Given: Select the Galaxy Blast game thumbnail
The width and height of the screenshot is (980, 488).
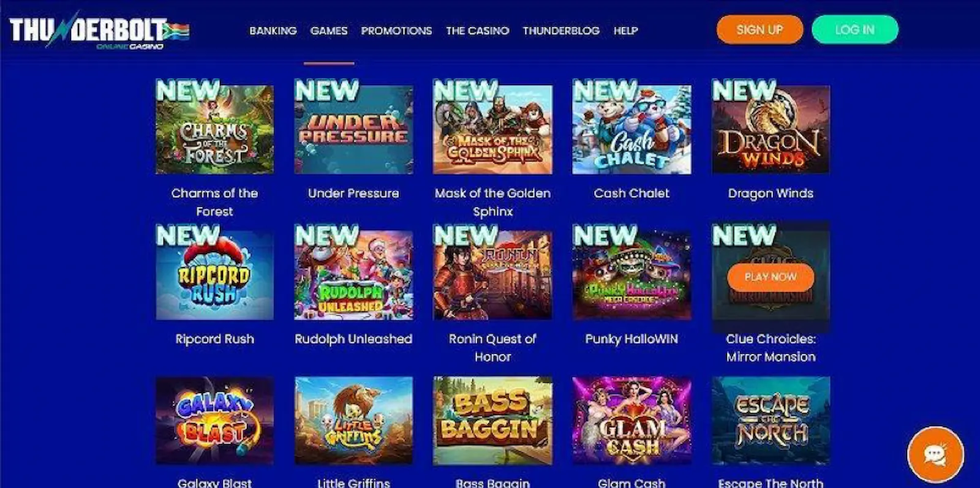Looking at the screenshot, I should tap(214, 421).
